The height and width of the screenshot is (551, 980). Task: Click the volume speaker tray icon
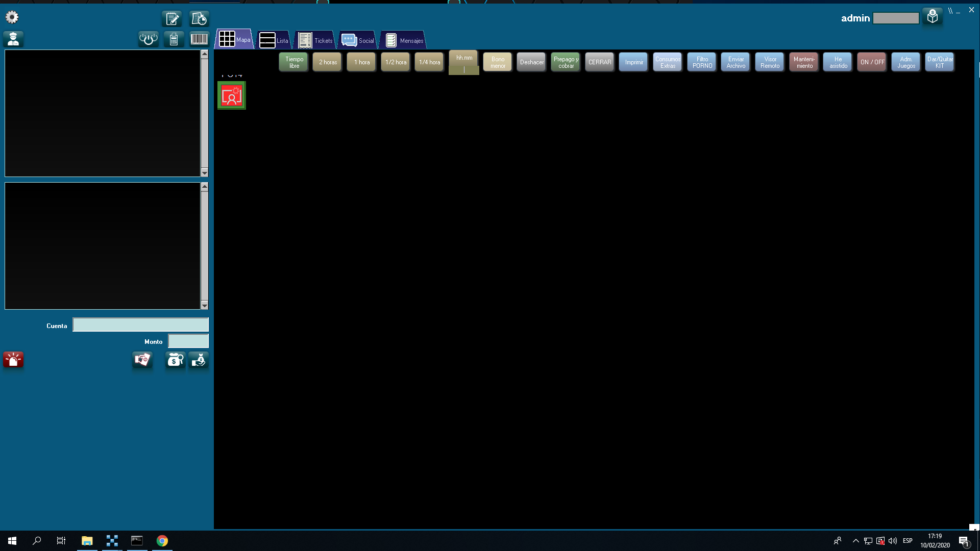pos(893,541)
